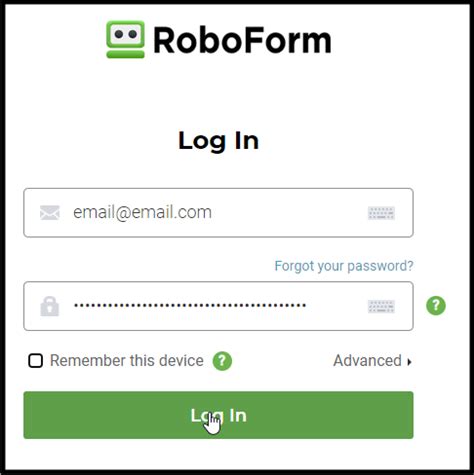Open virtual keyboard for email field
This screenshot has width=474, height=475.
381,213
